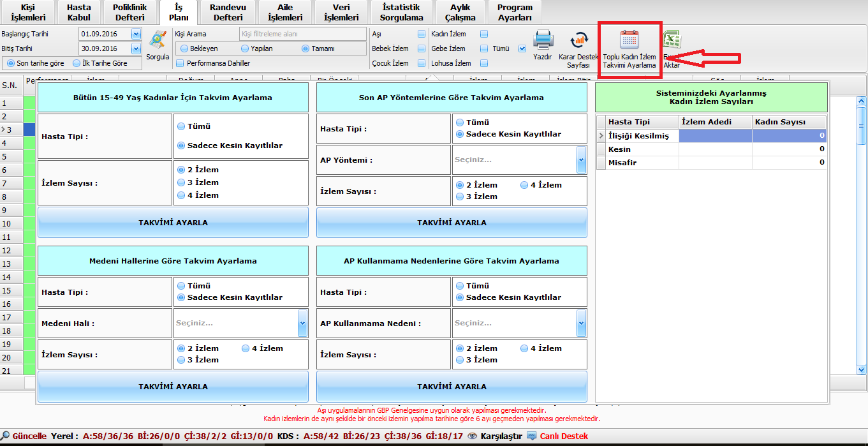Screen dimensions: 868x446
Task: Select the Bekleyen radio button
Action: coord(184,48)
